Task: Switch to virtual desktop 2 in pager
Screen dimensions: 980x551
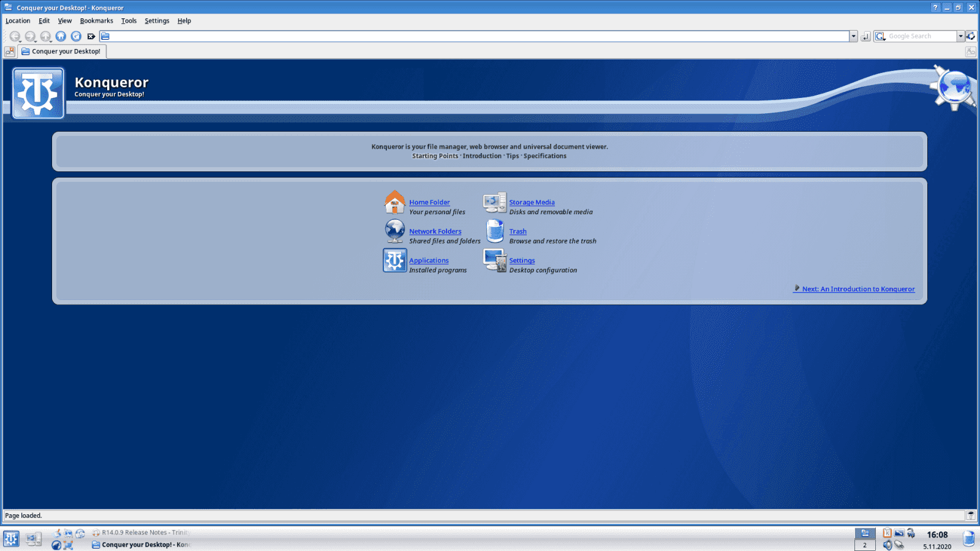Action: click(865, 544)
